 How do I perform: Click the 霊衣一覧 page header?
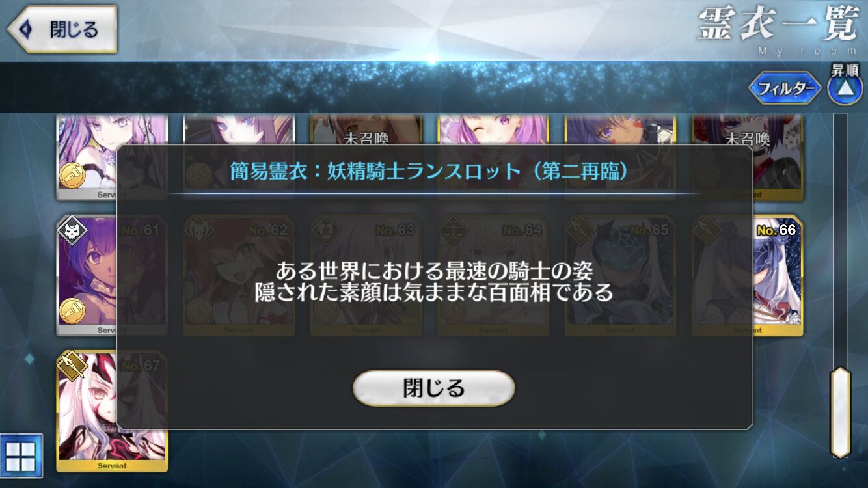pos(778,25)
